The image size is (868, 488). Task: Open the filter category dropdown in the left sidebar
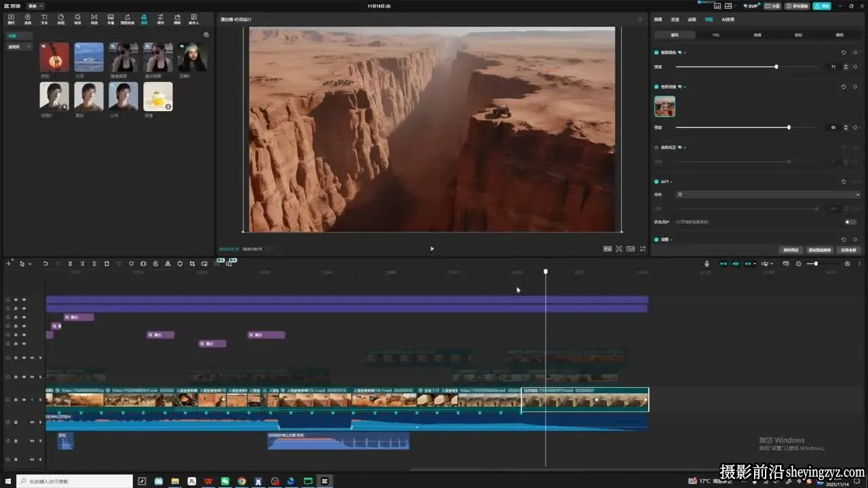point(20,47)
